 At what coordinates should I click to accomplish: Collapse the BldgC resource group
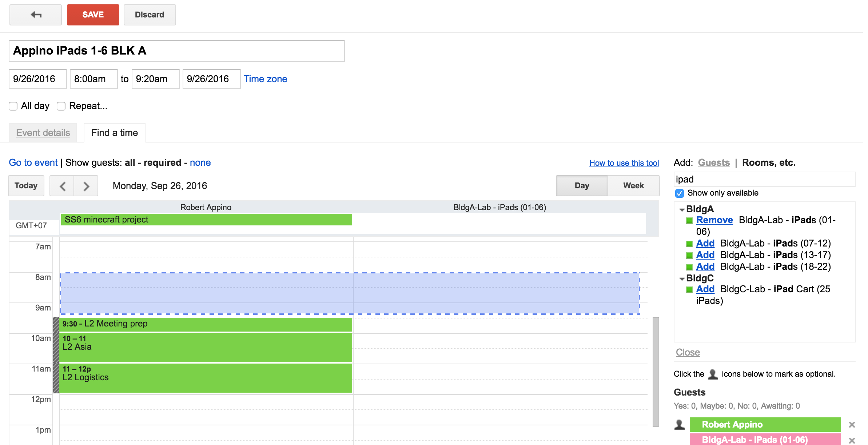682,279
